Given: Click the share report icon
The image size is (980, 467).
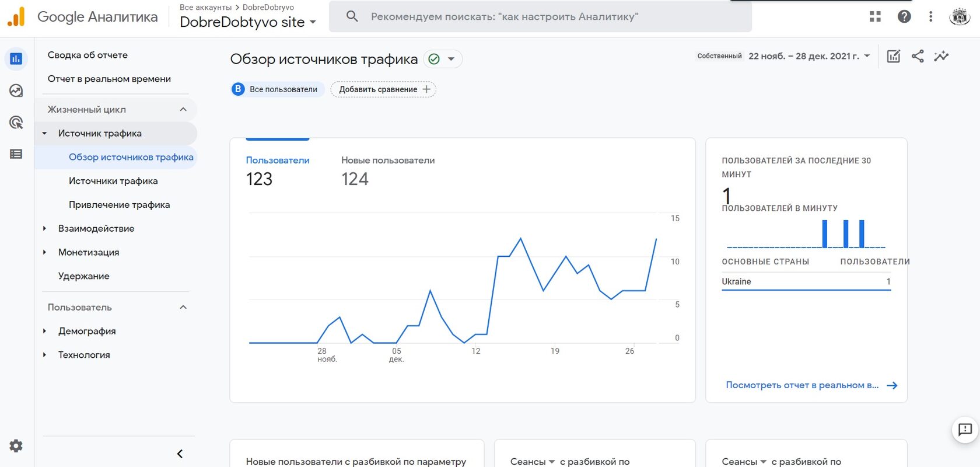Looking at the screenshot, I should (918, 56).
